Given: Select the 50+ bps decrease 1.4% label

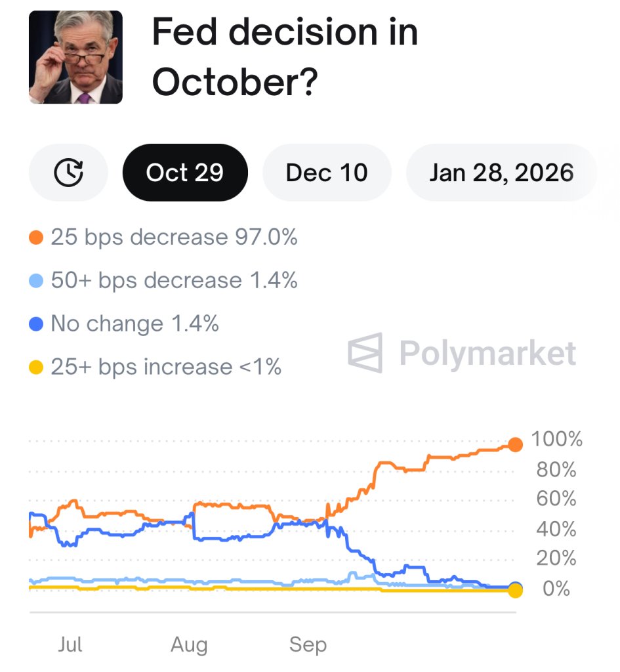Looking at the screenshot, I should [x=174, y=280].
